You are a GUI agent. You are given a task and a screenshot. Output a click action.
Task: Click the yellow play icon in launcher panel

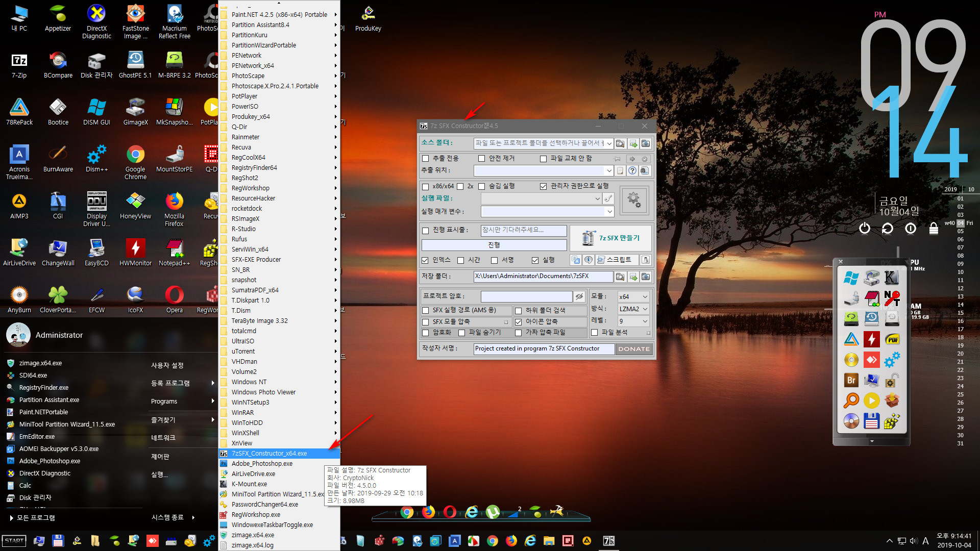[871, 400]
